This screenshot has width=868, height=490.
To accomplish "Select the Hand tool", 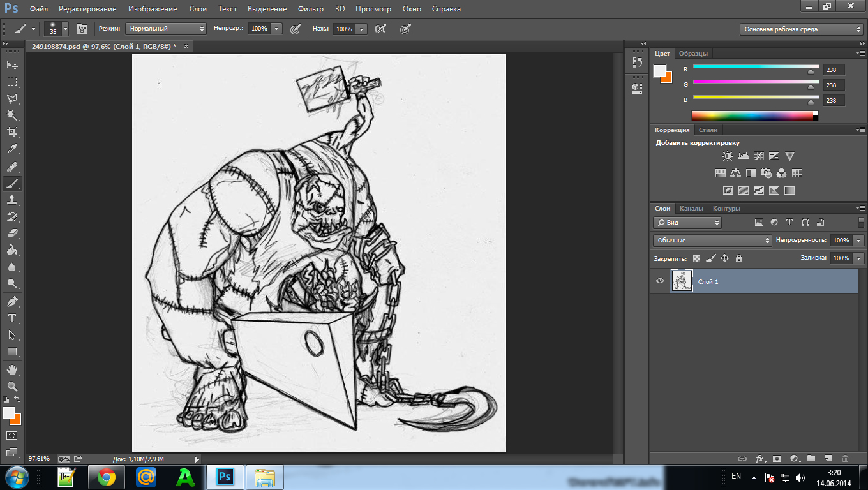I will point(12,369).
